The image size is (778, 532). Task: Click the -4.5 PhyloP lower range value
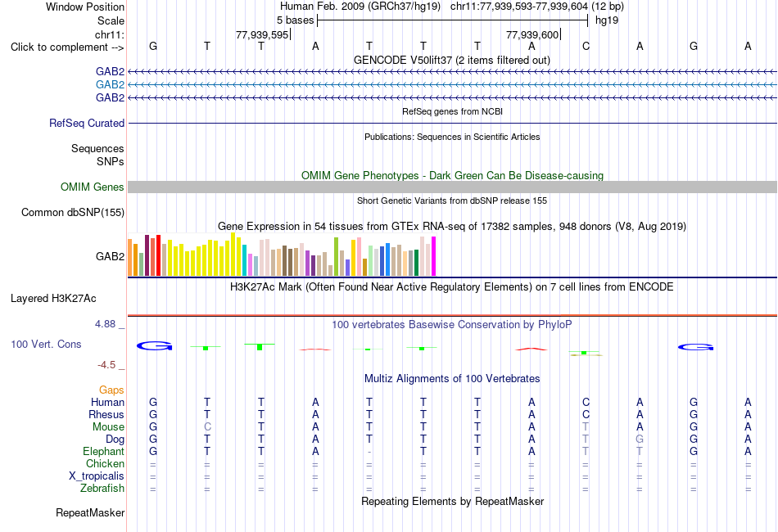pyautogui.click(x=106, y=365)
